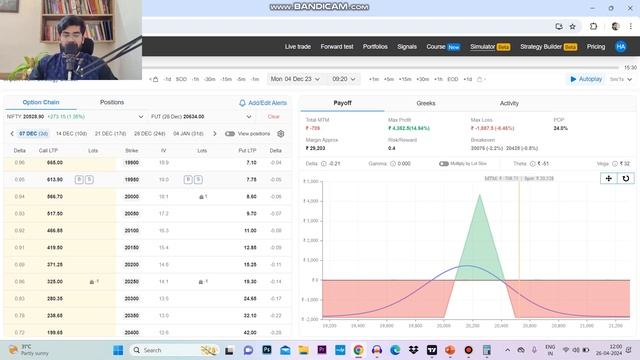Click the Gamma info icon

(x=393, y=164)
